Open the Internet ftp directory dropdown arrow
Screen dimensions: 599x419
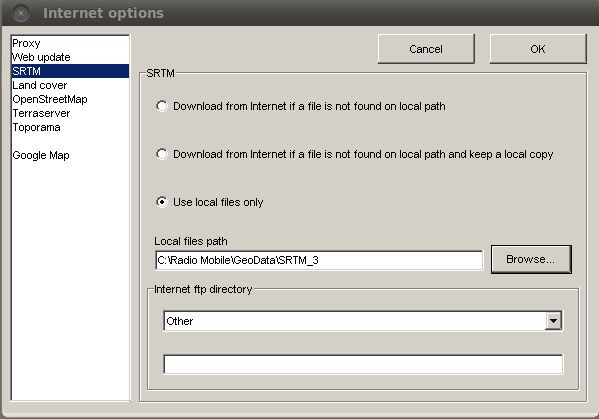(x=553, y=321)
